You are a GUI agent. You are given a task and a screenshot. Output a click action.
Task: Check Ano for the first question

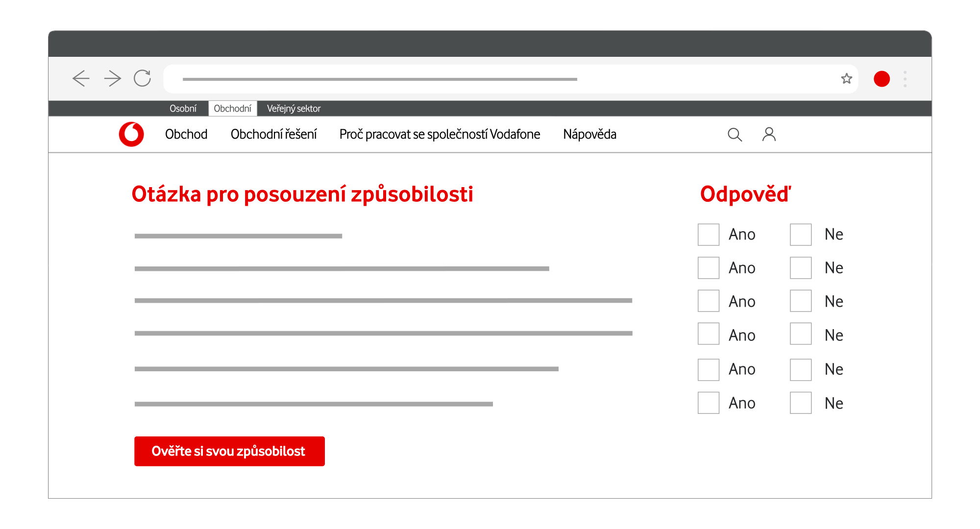(709, 235)
